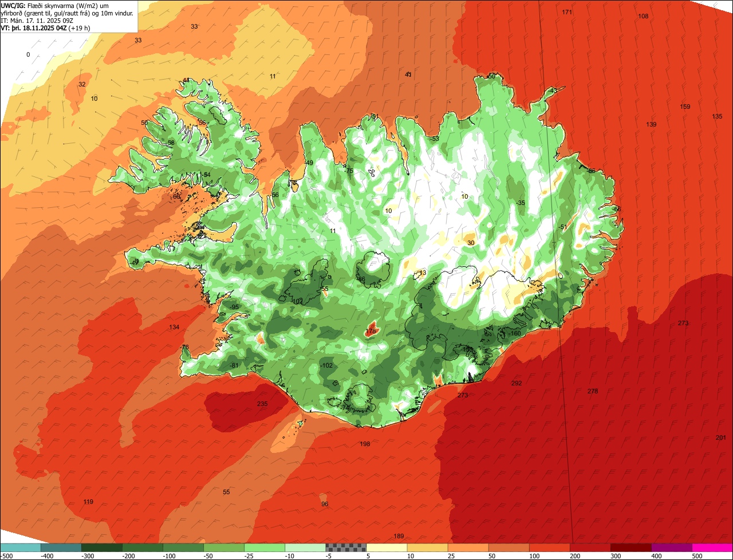Click the flux value 139 on the map

pos(651,124)
